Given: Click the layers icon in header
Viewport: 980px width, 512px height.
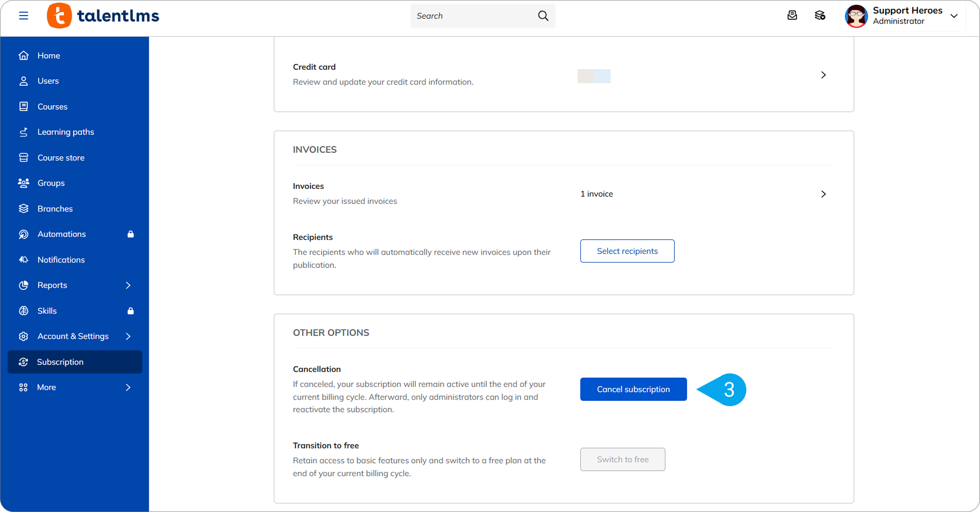Looking at the screenshot, I should click(820, 16).
